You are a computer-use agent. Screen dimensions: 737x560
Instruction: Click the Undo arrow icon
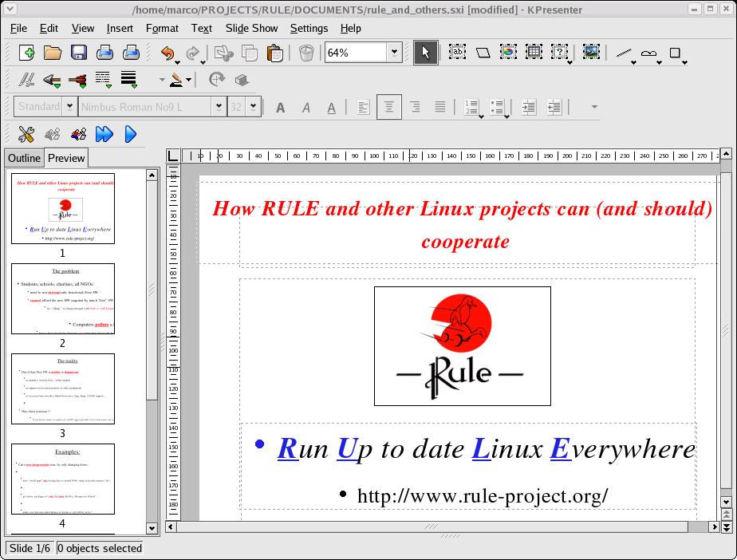167,53
